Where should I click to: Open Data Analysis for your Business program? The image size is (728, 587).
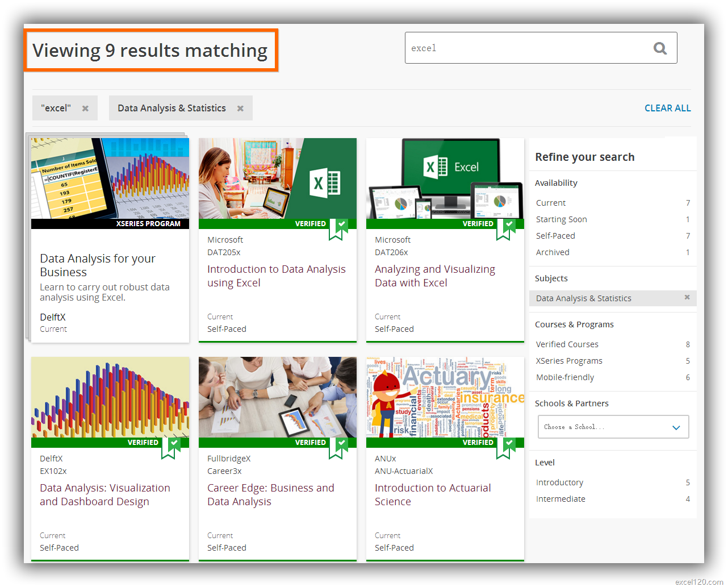[98, 265]
